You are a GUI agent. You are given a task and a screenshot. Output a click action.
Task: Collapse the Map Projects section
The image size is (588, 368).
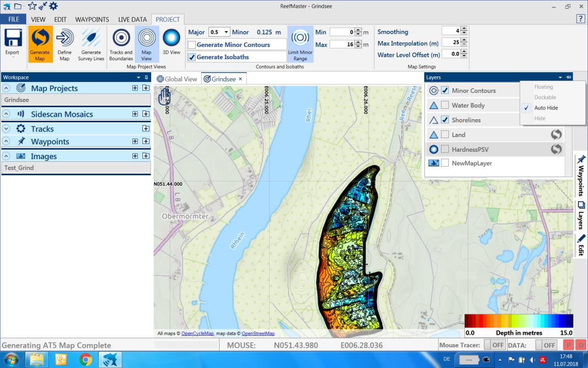click(7, 88)
